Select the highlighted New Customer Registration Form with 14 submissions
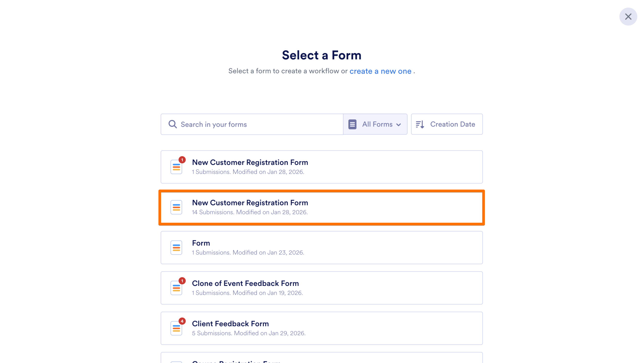Image resolution: width=644 pixels, height=363 pixels. pyautogui.click(x=321, y=207)
